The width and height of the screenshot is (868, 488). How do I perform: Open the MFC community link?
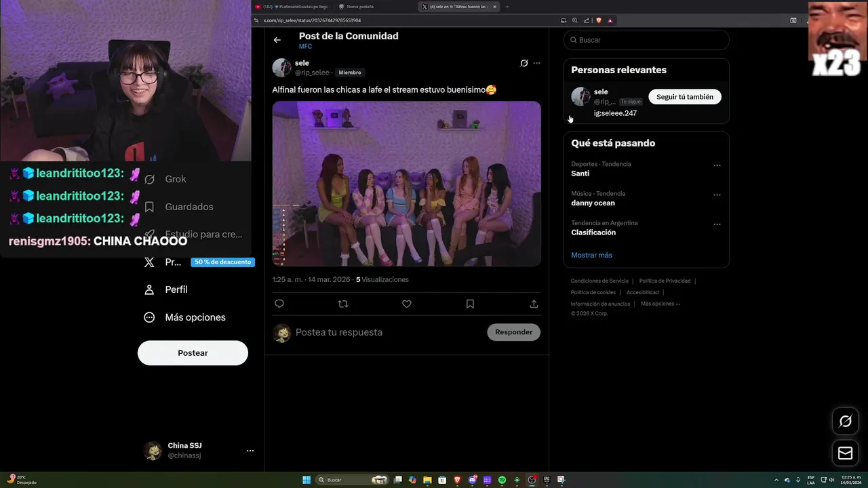point(305,47)
